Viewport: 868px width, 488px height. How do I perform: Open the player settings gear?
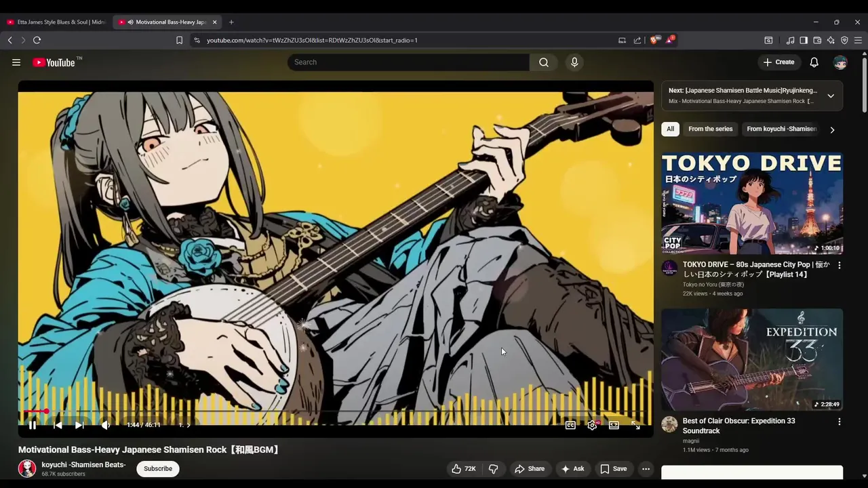point(593,425)
